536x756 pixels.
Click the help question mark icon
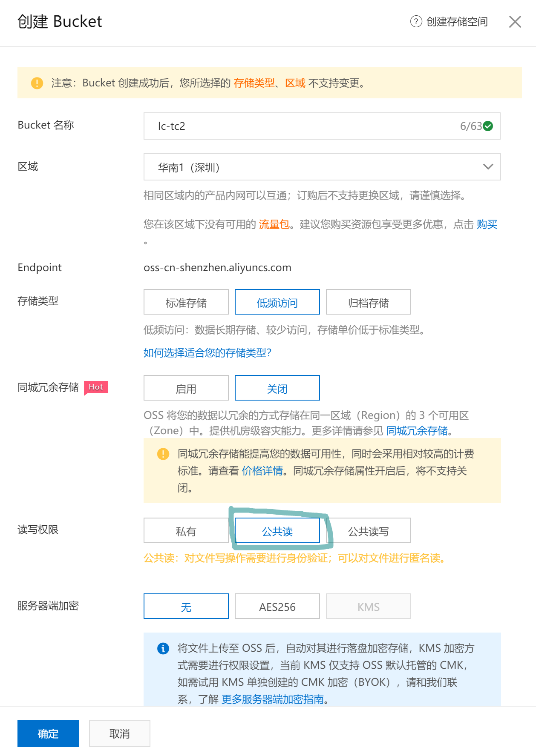[x=416, y=21]
